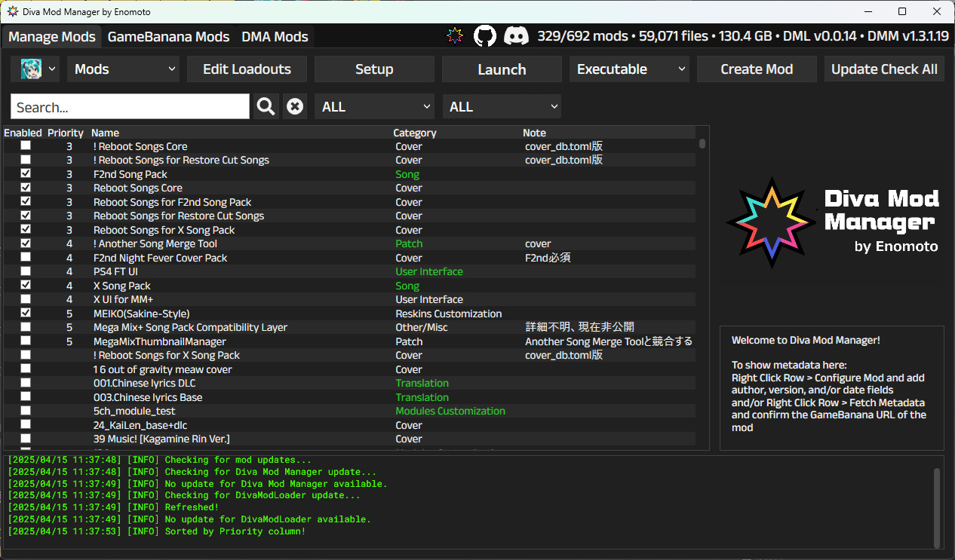Screen dimensions: 955x560
Task: Expand the Executable dropdown
Action: pyautogui.click(x=630, y=69)
